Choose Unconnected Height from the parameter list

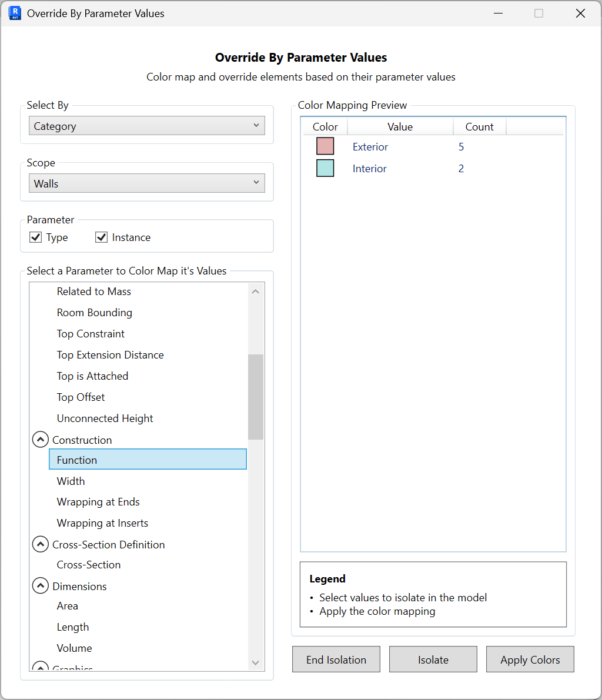click(105, 418)
